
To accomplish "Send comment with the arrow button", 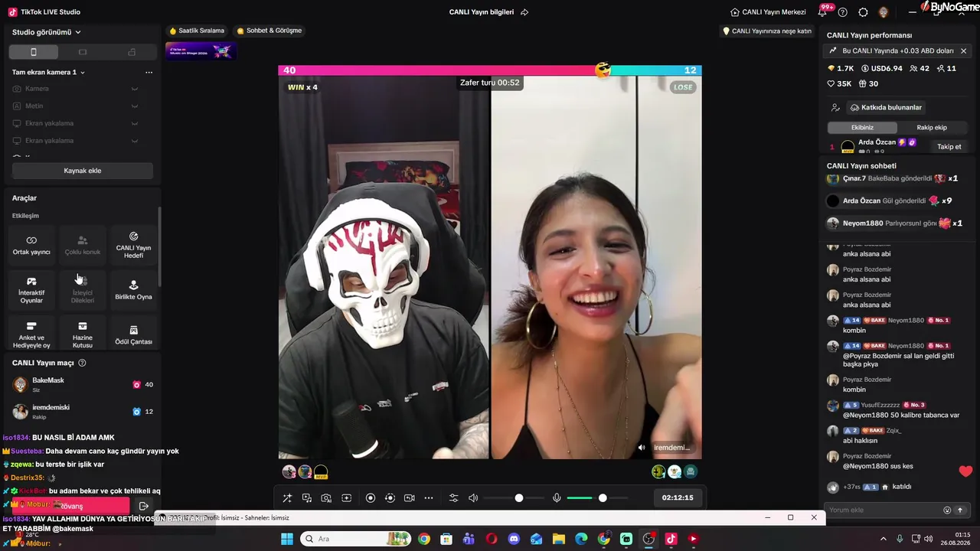I will (x=960, y=510).
